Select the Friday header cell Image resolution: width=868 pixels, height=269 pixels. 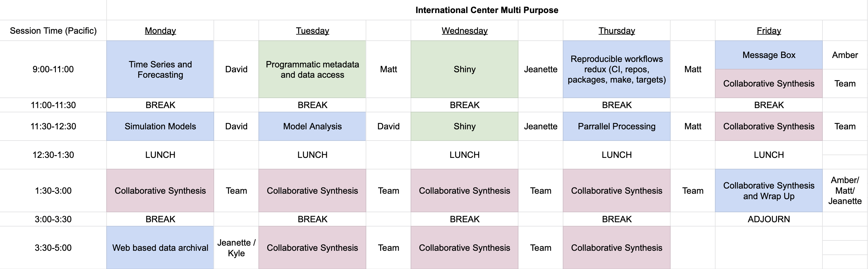[769, 31]
